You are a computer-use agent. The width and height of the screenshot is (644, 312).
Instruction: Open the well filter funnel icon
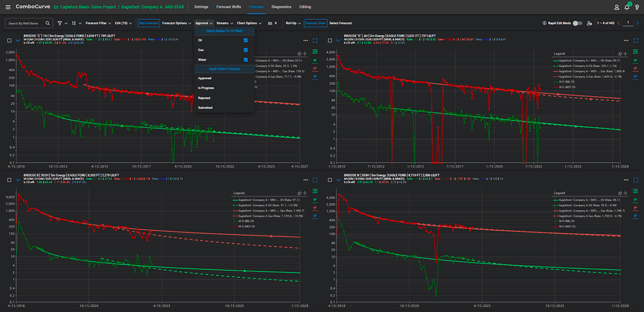point(60,24)
